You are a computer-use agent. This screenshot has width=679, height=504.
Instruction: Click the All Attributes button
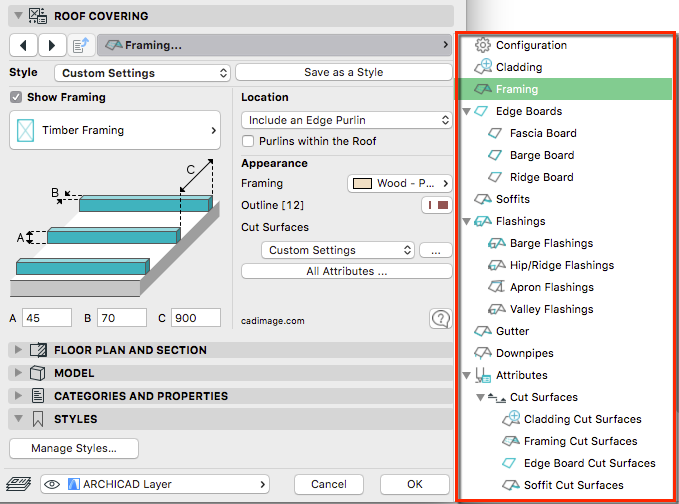pos(346,271)
